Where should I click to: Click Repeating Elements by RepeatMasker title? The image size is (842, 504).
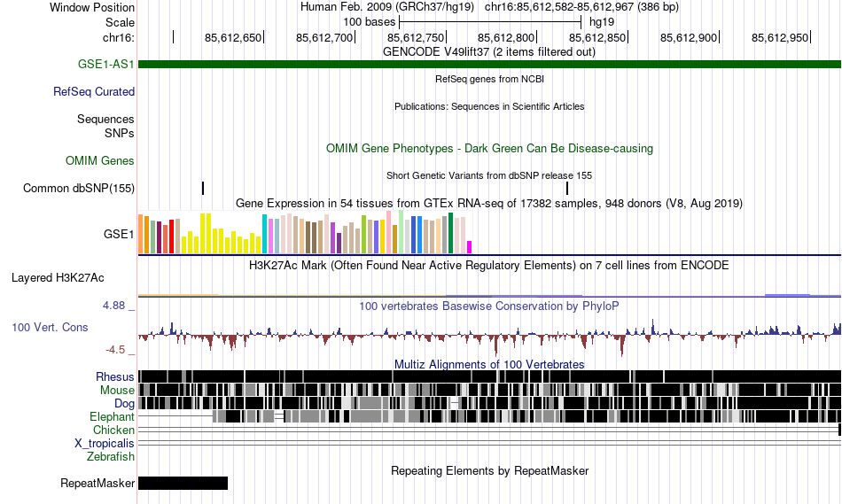coord(490,470)
